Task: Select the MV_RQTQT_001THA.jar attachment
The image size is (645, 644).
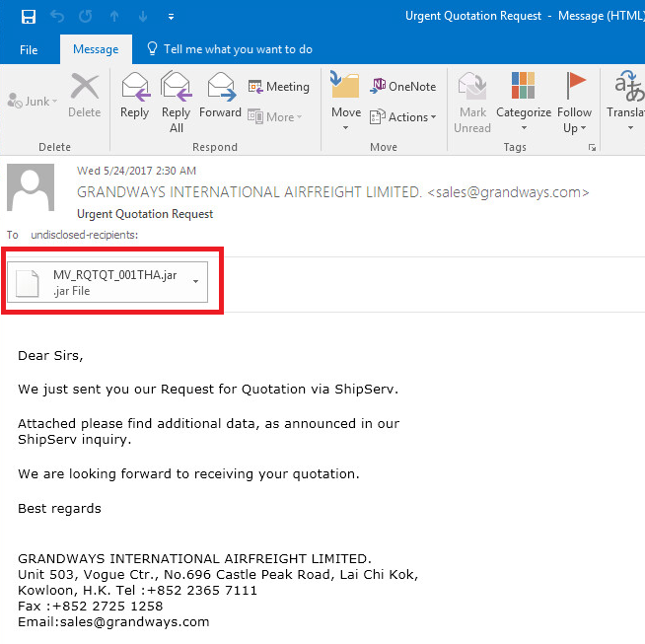Action: point(107,282)
